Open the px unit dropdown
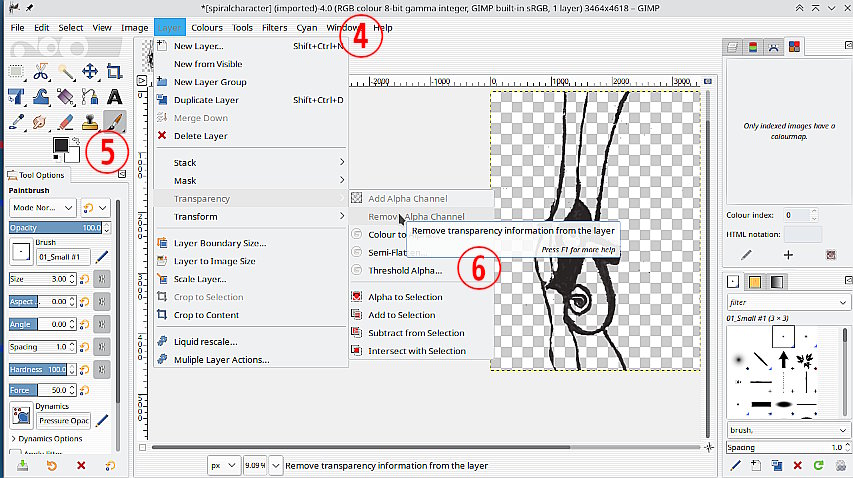Screen dimensions: 853x478 pos(224,465)
